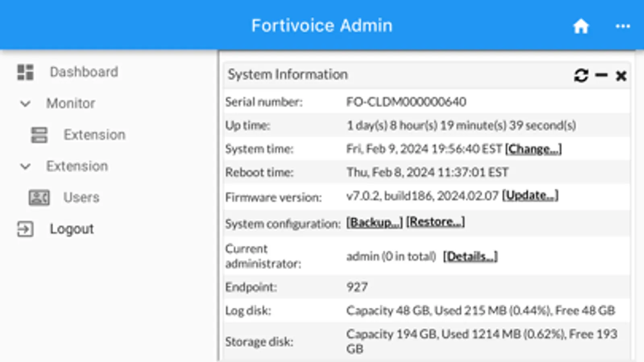Refresh the System Information panel
Image resolution: width=644 pixels, height=362 pixels.
coord(581,75)
